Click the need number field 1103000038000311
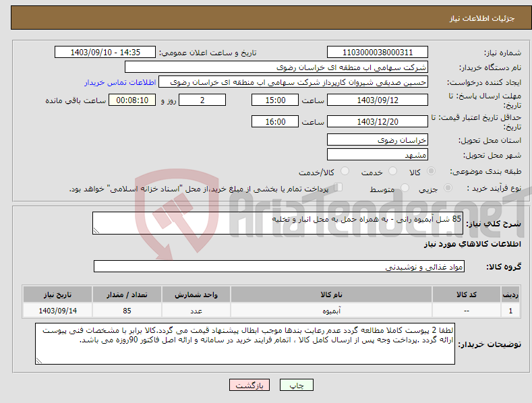The height and width of the screenshot is (403, 532). (x=378, y=53)
